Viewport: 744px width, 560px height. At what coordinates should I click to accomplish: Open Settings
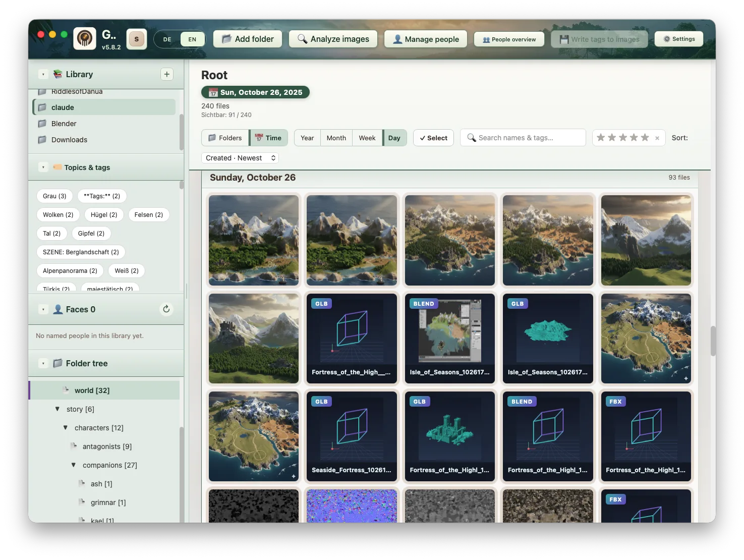click(x=679, y=39)
